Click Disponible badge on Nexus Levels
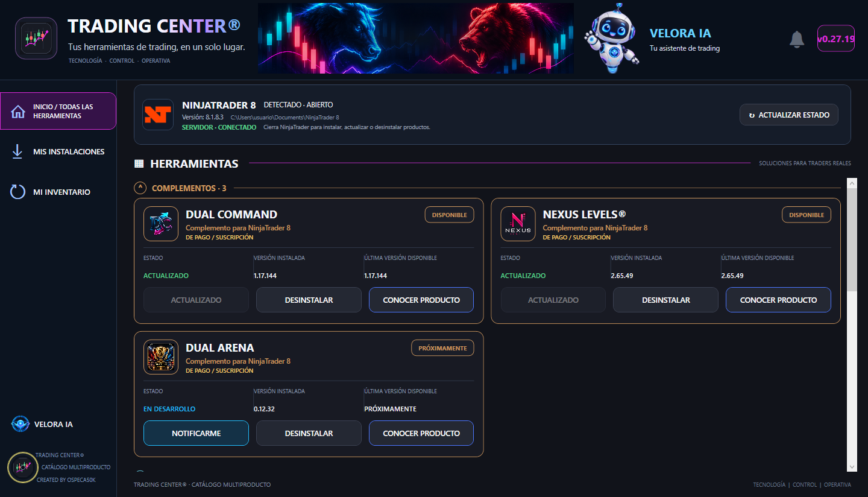Image resolution: width=868 pixels, height=497 pixels. 807,215
